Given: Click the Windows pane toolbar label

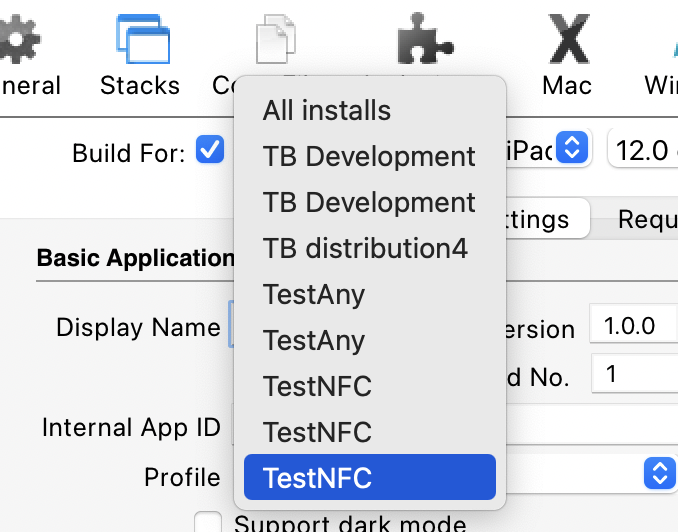Looking at the screenshot, I should tap(661, 85).
